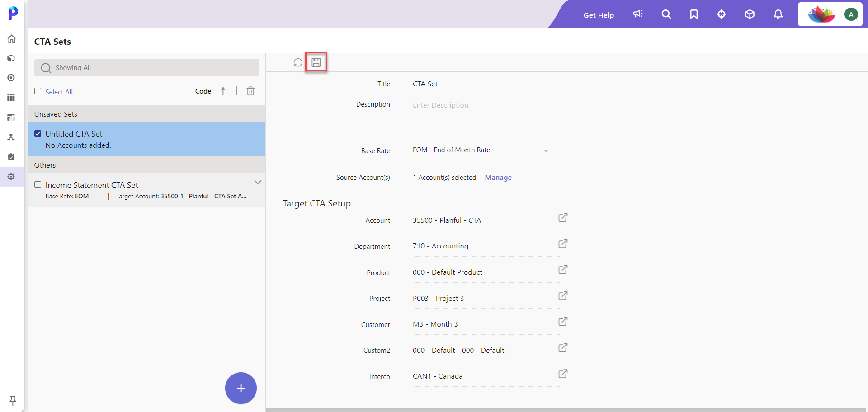Open the search magnifier in header
The image size is (868, 412).
coord(666,14)
